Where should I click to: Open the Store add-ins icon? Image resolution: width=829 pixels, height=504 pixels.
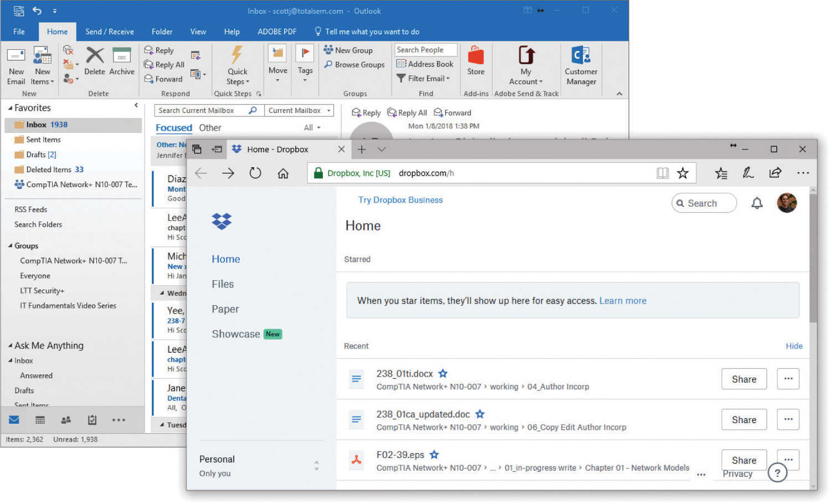(x=476, y=55)
